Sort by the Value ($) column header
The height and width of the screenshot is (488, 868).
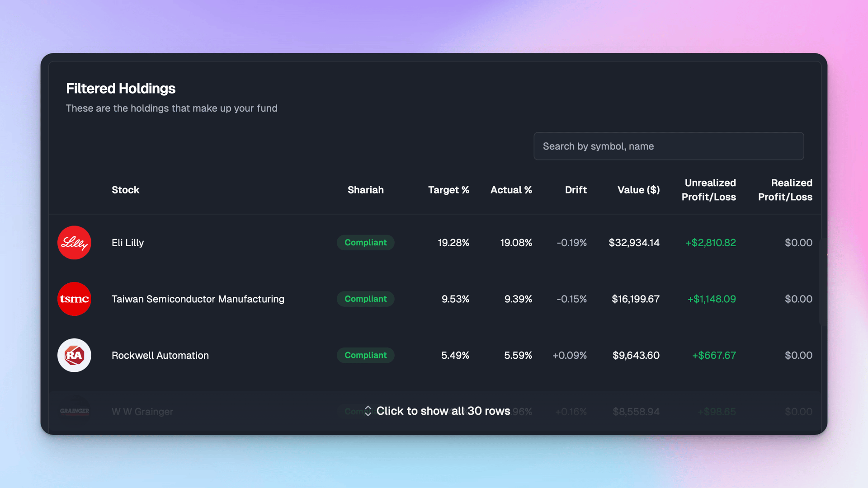(x=638, y=190)
